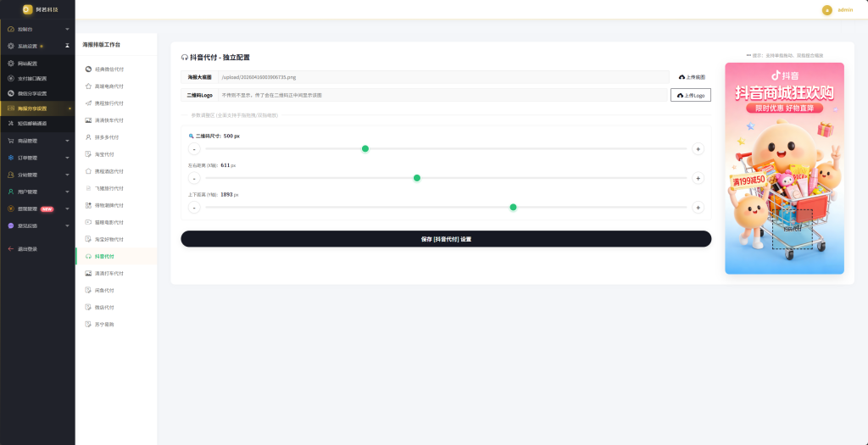Click the 二维码尺寸 slider handle
868x445 pixels.
coord(365,149)
